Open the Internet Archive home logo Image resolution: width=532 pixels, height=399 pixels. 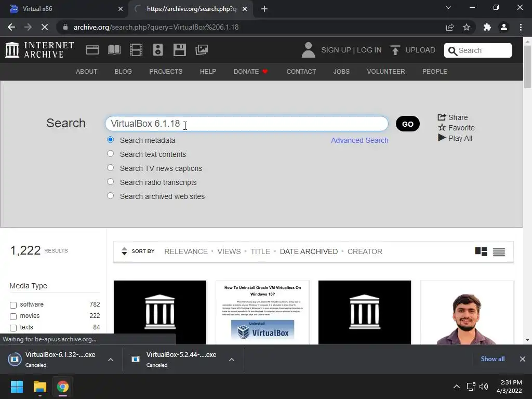pyautogui.click(x=39, y=50)
